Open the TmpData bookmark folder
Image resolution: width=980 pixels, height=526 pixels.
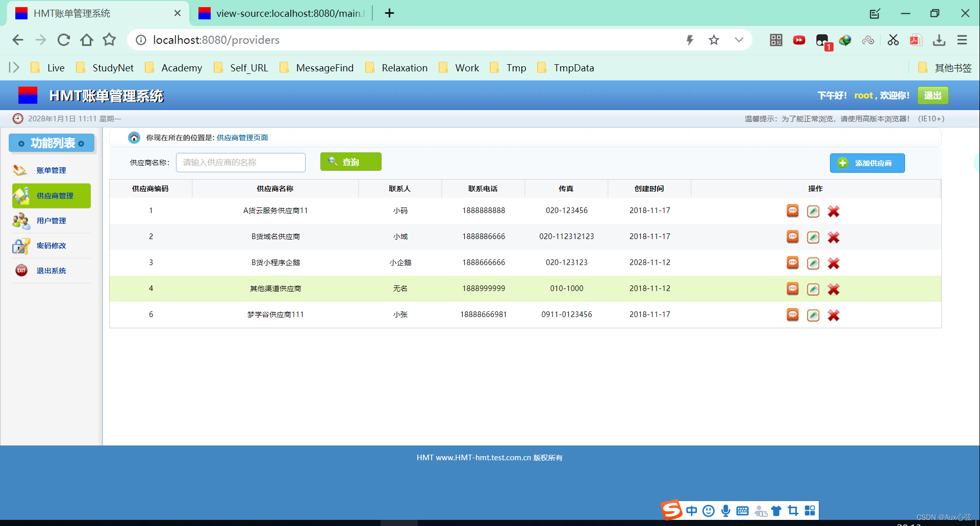(566, 68)
